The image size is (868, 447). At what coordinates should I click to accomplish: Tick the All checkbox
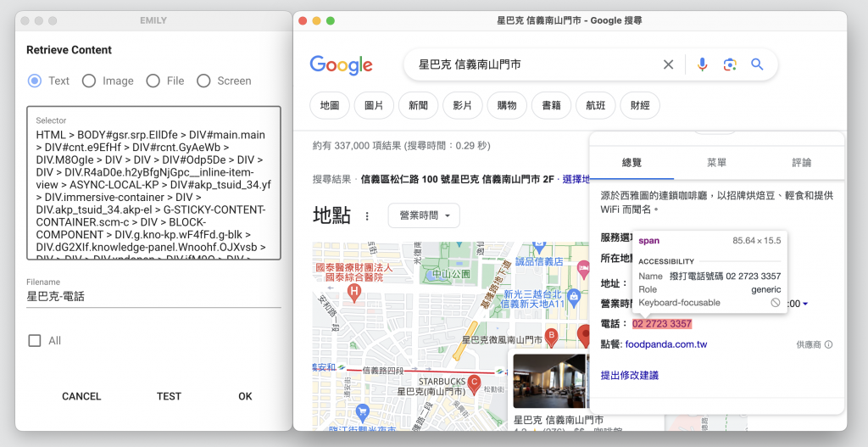(x=35, y=341)
